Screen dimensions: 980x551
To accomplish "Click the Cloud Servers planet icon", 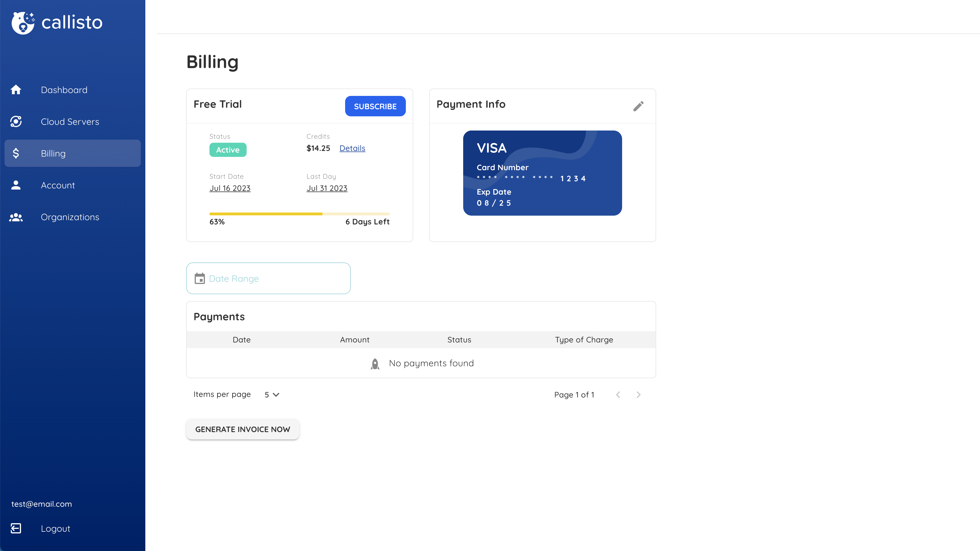I will click(16, 122).
